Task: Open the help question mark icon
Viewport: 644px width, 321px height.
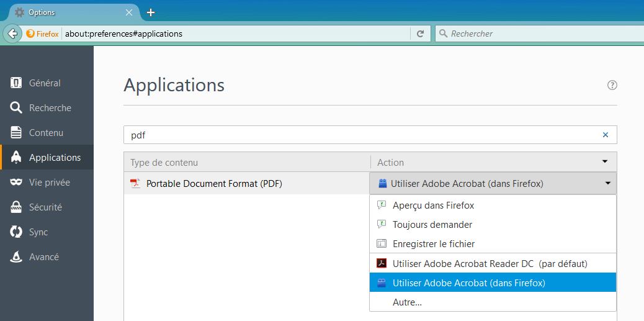Action: [612, 85]
